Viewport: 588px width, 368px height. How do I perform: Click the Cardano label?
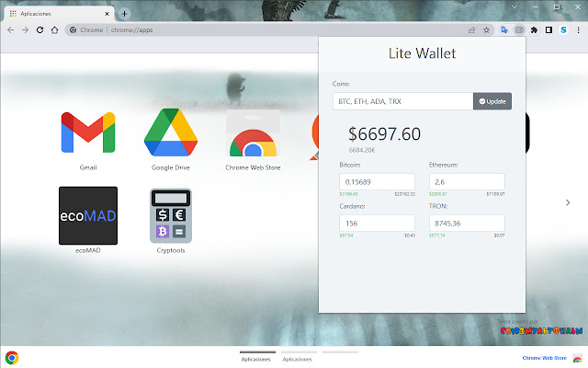click(352, 206)
